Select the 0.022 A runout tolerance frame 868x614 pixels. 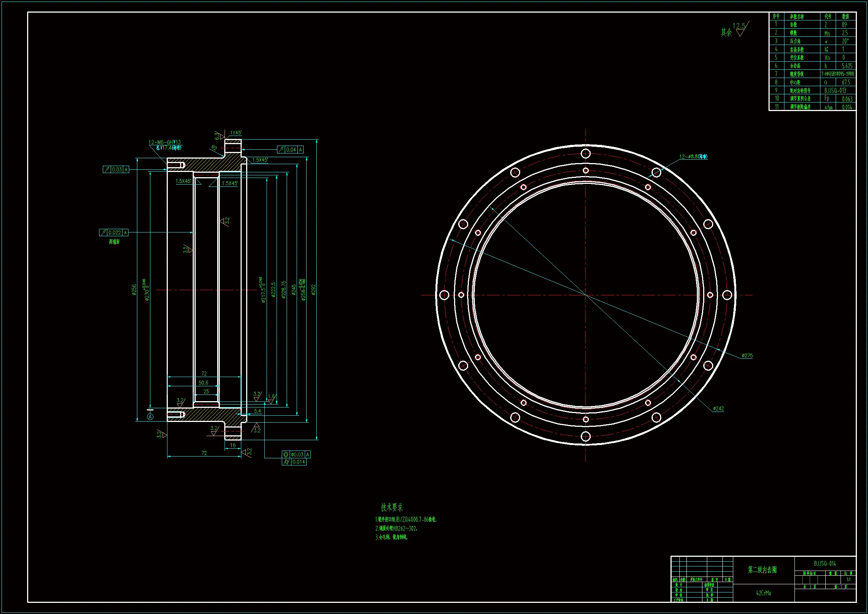[x=114, y=232]
